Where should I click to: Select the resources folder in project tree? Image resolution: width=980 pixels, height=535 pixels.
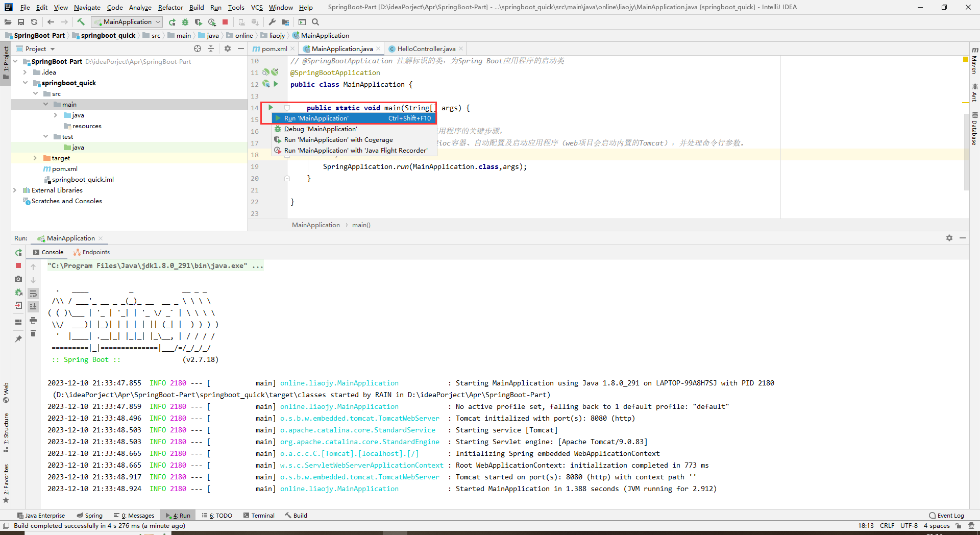click(x=82, y=126)
